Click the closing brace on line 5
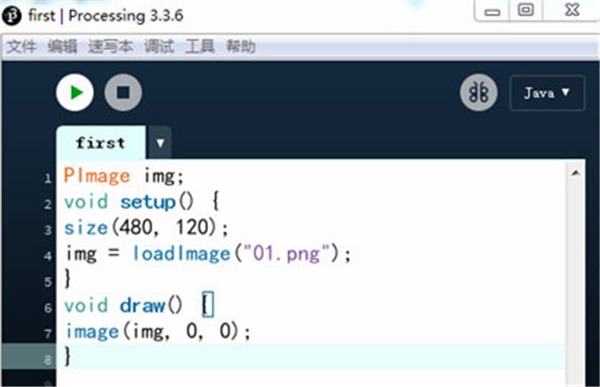The width and height of the screenshot is (600, 387). (x=68, y=278)
